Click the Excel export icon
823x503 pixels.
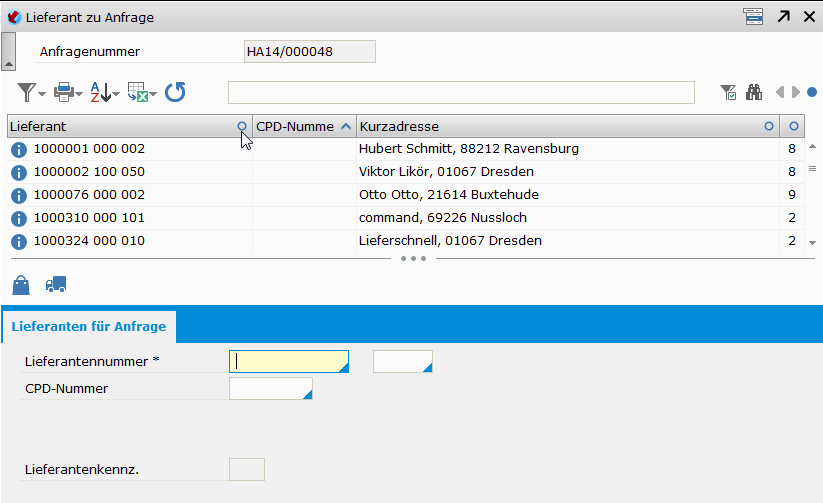(x=138, y=92)
